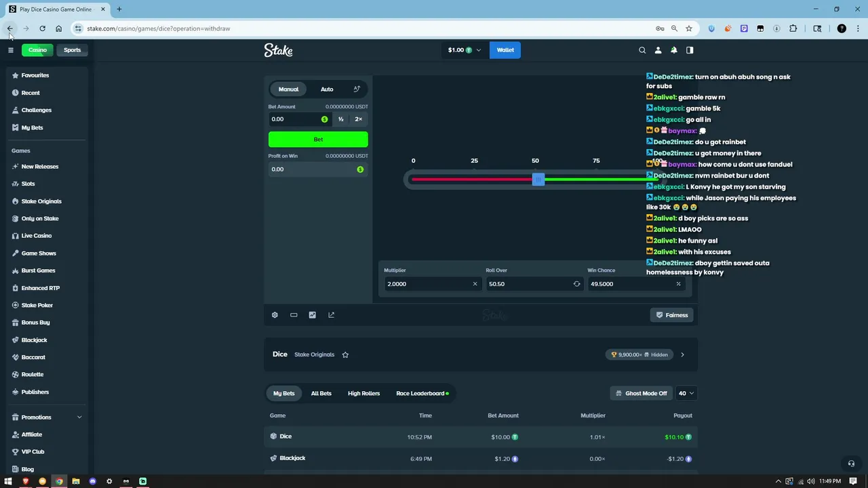Image resolution: width=868 pixels, height=488 pixels.
Task: Toggle Ghost Mode Off button
Action: point(642,393)
